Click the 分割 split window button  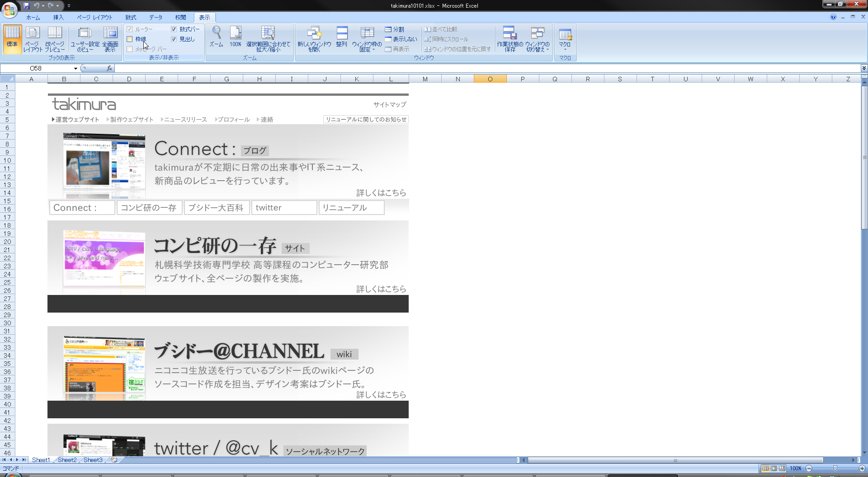tap(395, 29)
